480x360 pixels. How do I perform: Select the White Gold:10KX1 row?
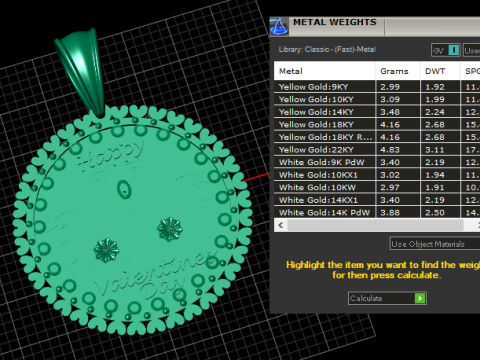(x=377, y=175)
